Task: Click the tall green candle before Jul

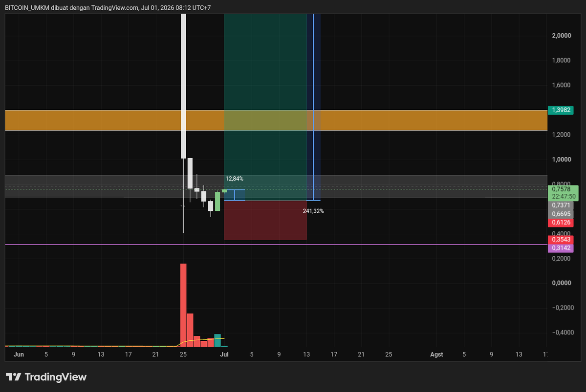Action: (217, 202)
